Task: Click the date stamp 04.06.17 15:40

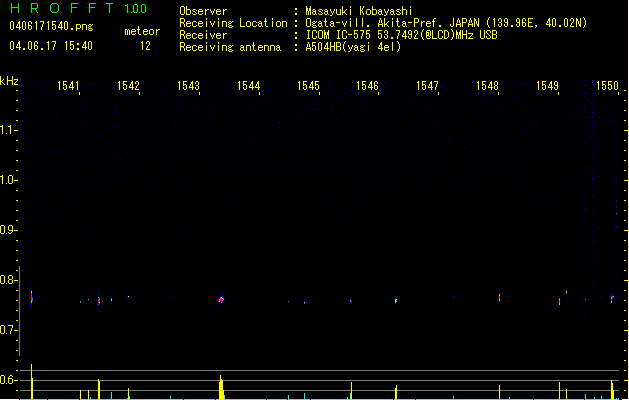Action: (51, 46)
